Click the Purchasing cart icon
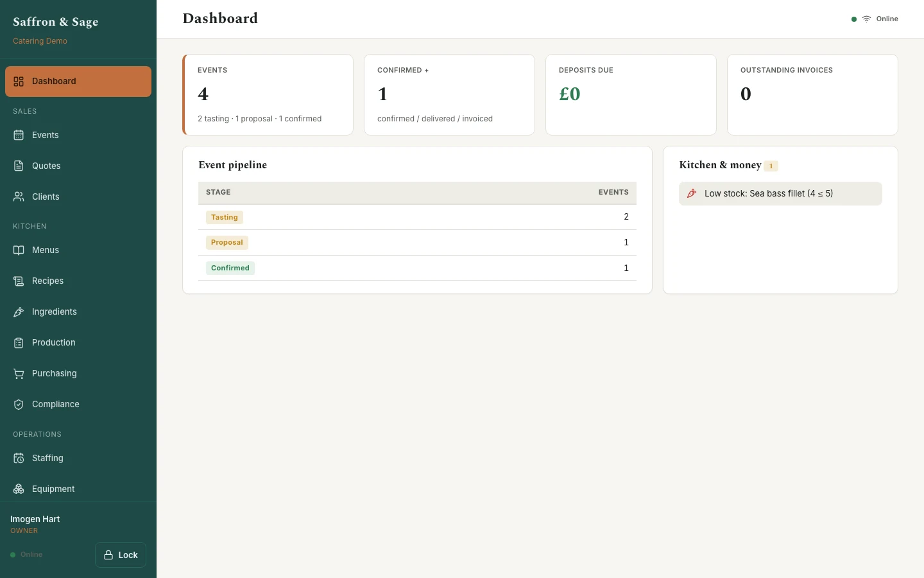This screenshot has height=578, width=924. pyautogui.click(x=19, y=374)
